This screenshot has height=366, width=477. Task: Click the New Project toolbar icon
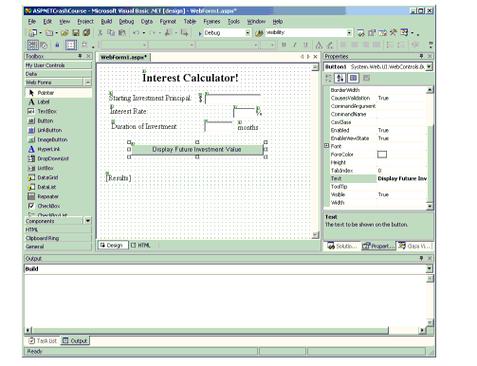click(33, 33)
